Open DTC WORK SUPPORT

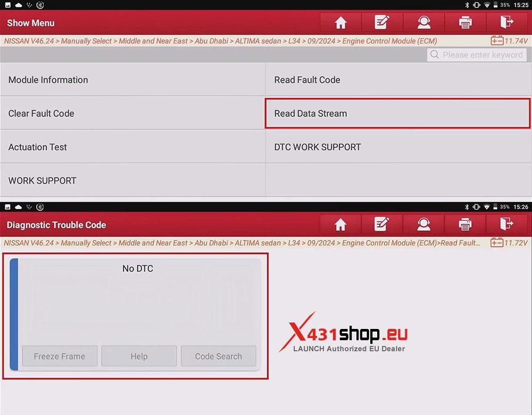coord(398,147)
